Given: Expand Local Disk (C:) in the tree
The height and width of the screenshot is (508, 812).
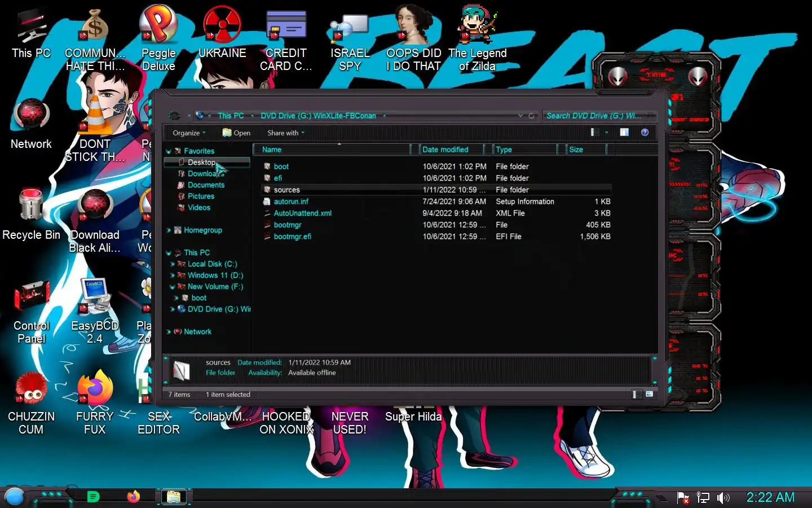Looking at the screenshot, I should (173, 264).
